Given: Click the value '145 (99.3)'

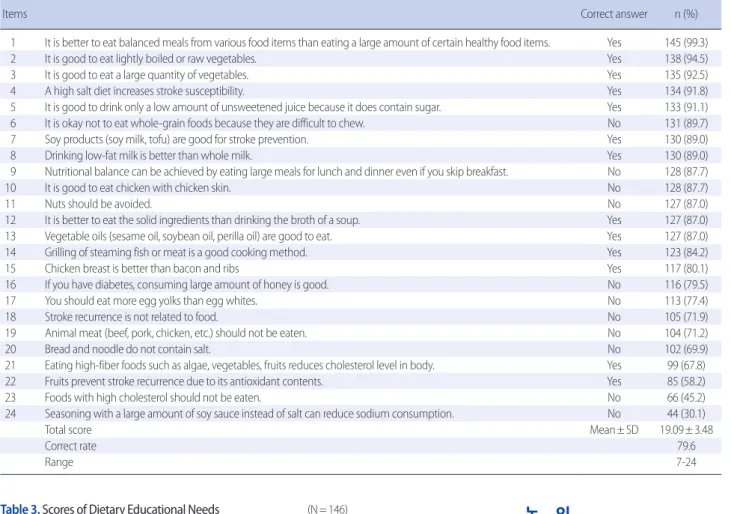Looking at the screenshot, I should 686,43.
